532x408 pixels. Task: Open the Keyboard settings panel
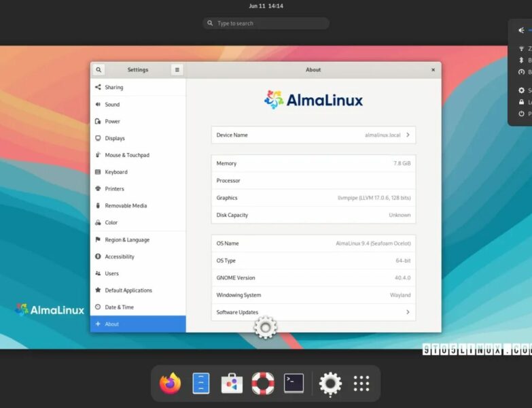click(138, 172)
